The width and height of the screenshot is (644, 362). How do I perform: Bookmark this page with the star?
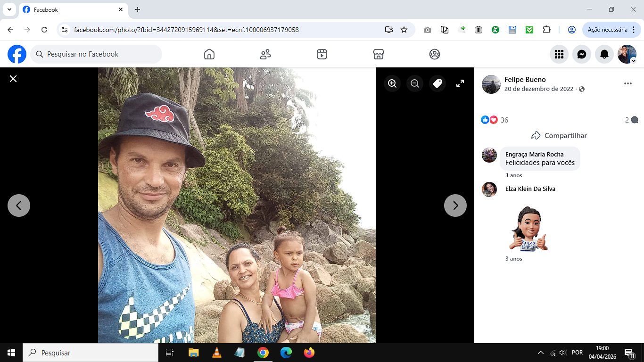coord(404,30)
